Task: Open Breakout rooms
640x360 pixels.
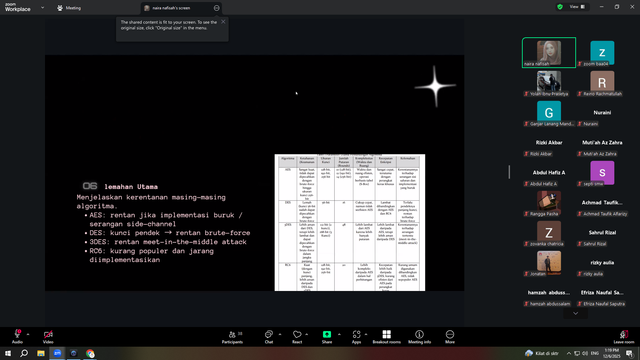Action: click(387, 336)
